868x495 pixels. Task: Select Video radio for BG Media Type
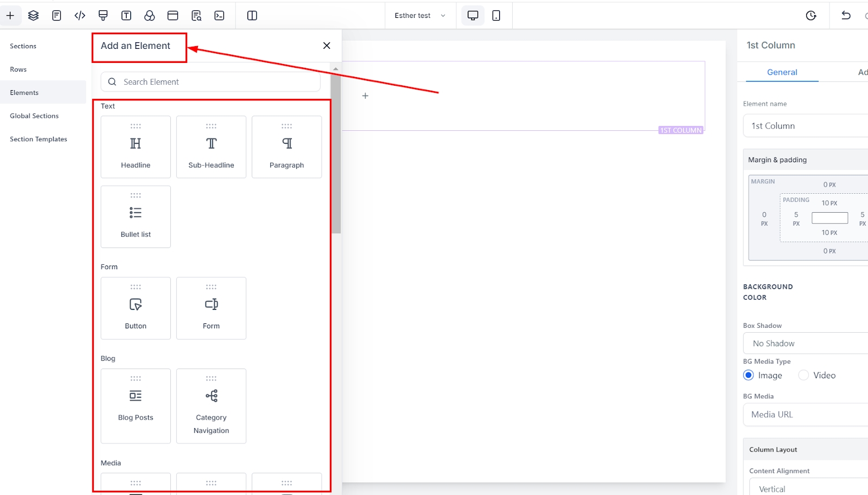pyautogui.click(x=803, y=375)
